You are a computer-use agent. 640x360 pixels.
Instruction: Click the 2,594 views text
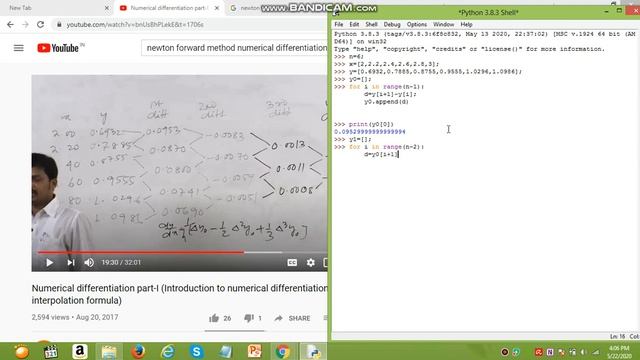pyautogui.click(x=50, y=317)
